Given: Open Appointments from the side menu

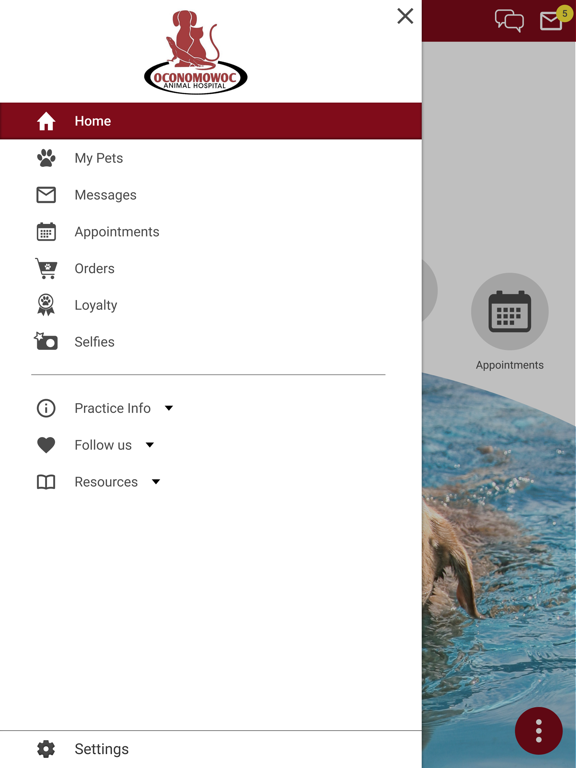Looking at the screenshot, I should pos(211,232).
